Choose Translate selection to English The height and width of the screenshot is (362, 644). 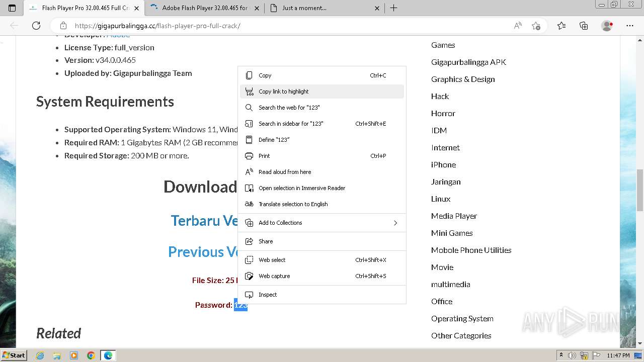point(322,204)
